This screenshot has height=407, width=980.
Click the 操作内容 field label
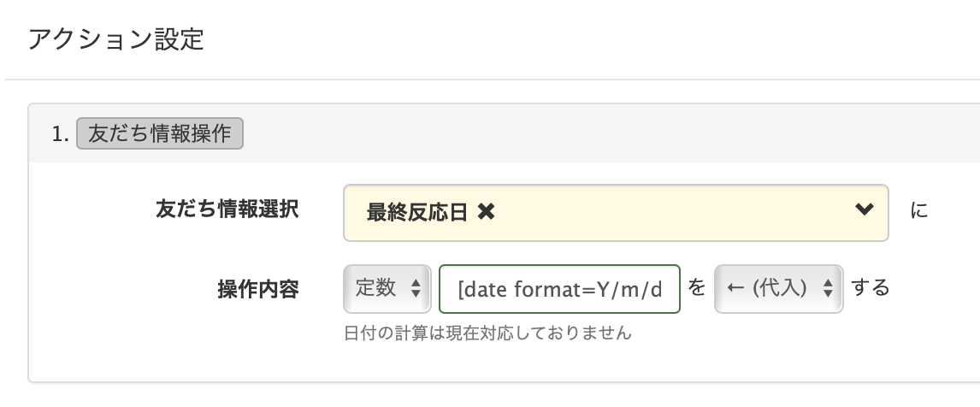(x=259, y=289)
